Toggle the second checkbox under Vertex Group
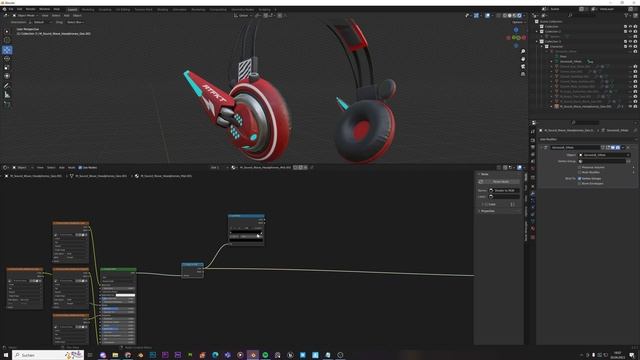Screen dimensions: 640x360 (580, 172)
